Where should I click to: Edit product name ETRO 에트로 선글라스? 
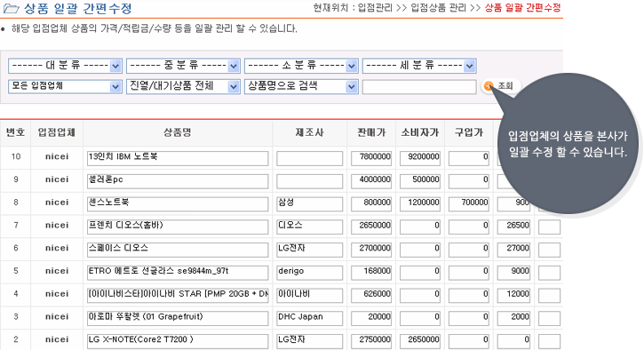[178, 273]
